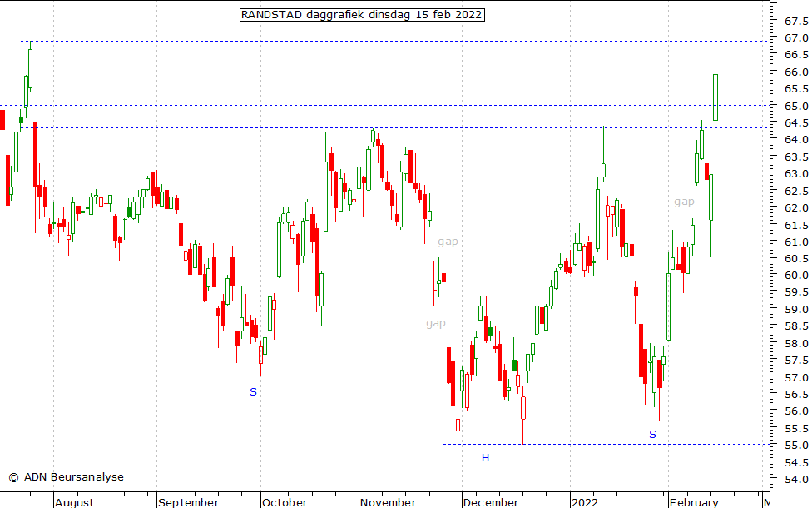Click the 'October' month label

pyautogui.click(x=285, y=502)
